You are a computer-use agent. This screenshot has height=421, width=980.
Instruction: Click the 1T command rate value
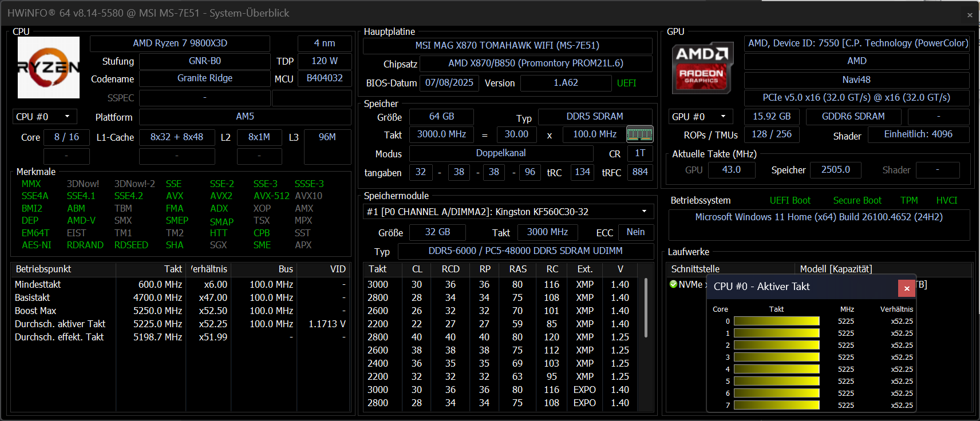click(x=640, y=153)
